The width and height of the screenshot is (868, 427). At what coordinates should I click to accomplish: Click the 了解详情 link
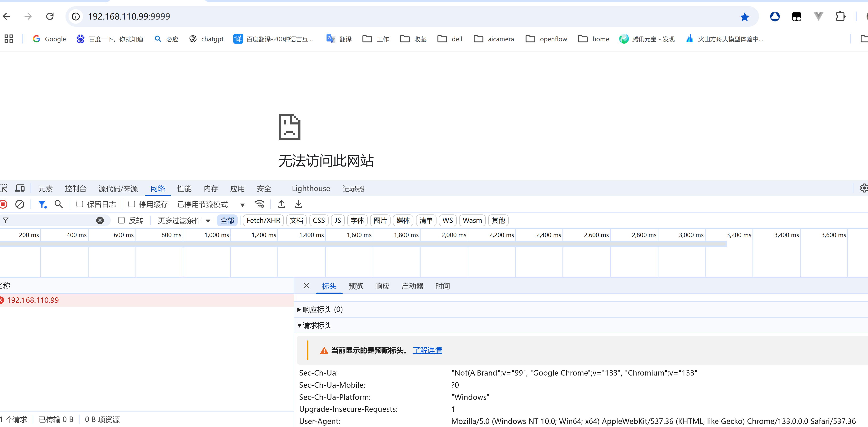pos(427,350)
